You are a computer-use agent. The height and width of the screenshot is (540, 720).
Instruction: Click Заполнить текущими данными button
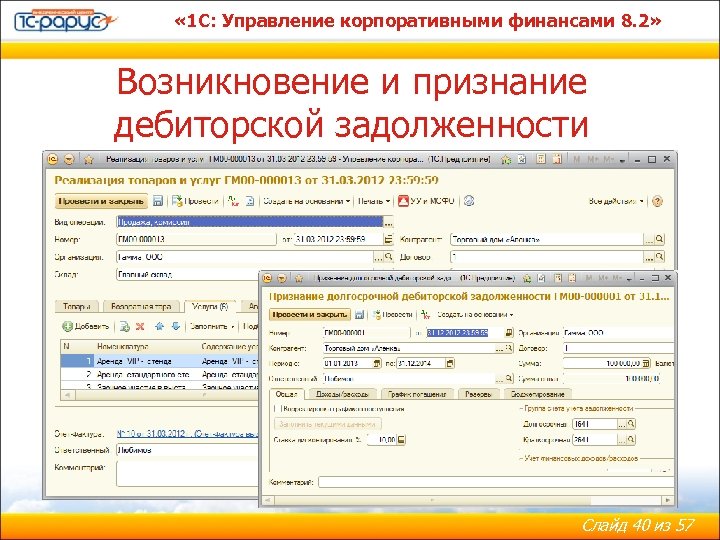point(328,424)
